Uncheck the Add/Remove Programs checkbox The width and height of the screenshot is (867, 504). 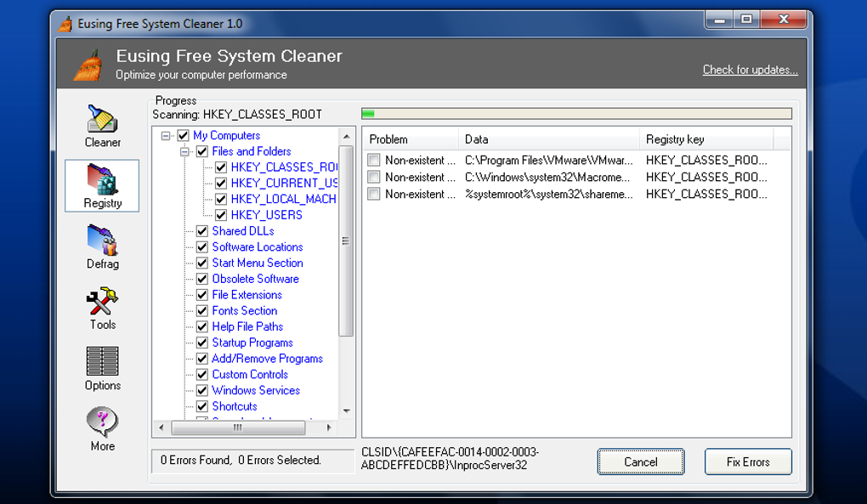point(201,359)
